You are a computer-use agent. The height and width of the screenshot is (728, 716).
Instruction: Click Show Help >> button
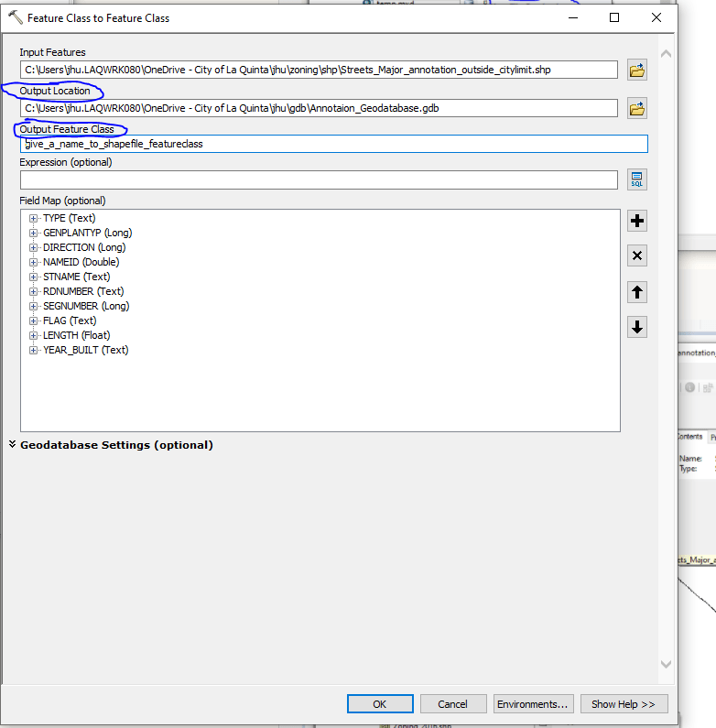624,704
